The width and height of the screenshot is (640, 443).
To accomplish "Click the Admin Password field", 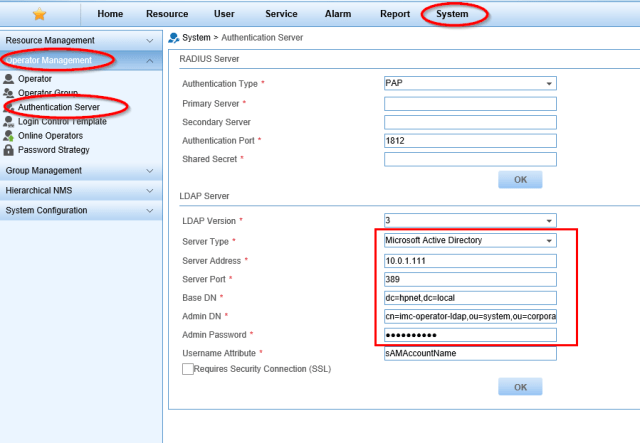I will (470, 335).
